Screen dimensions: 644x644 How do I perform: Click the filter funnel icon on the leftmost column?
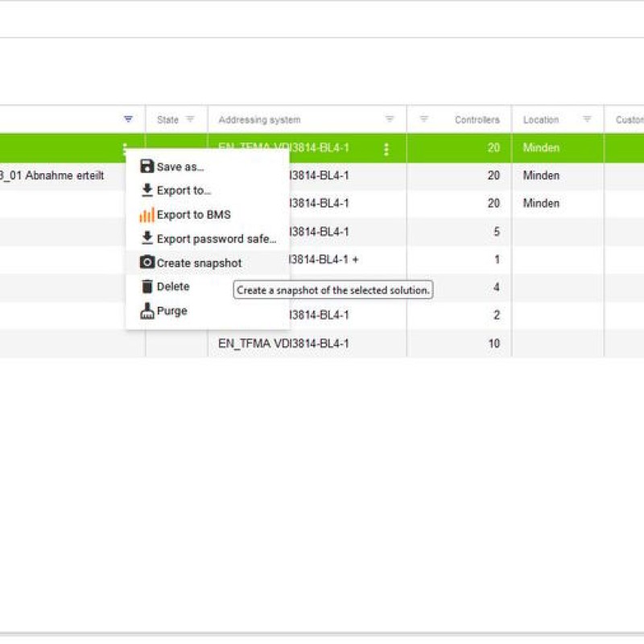tap(127, 118)
